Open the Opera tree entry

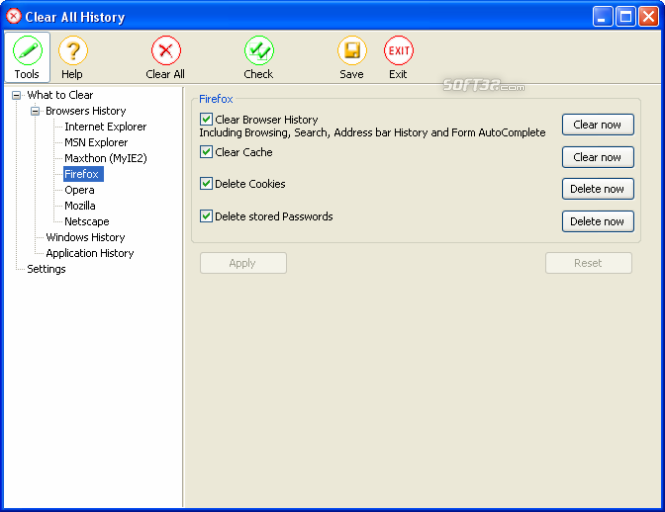(x=79, y=190)
